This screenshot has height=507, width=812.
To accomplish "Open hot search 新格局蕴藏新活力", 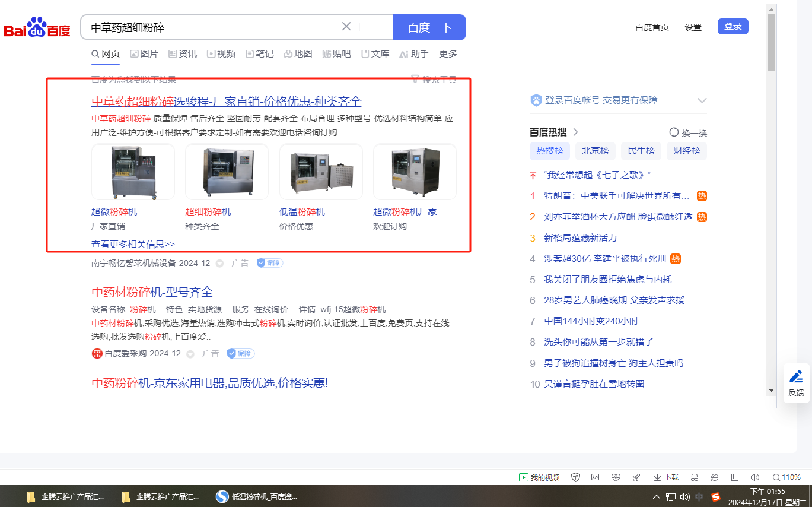I will click(x=581, y=238).
